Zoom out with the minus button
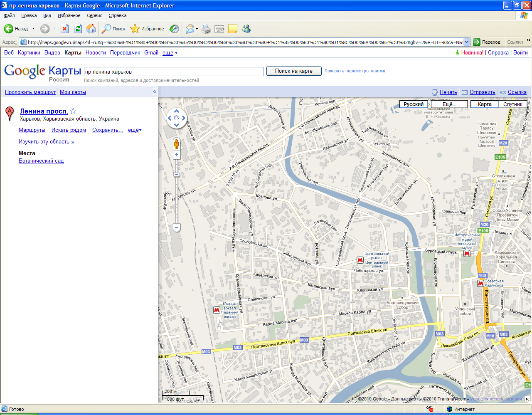Screen dimensions: 532x415 177,227
